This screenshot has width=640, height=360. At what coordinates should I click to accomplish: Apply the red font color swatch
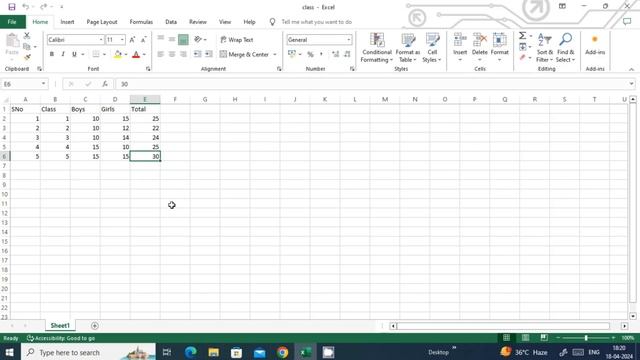pos(136,54)
